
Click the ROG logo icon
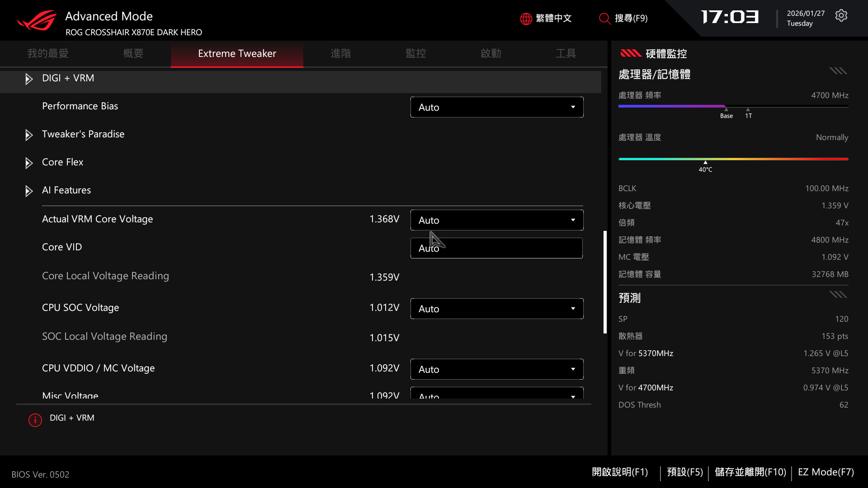37,21
